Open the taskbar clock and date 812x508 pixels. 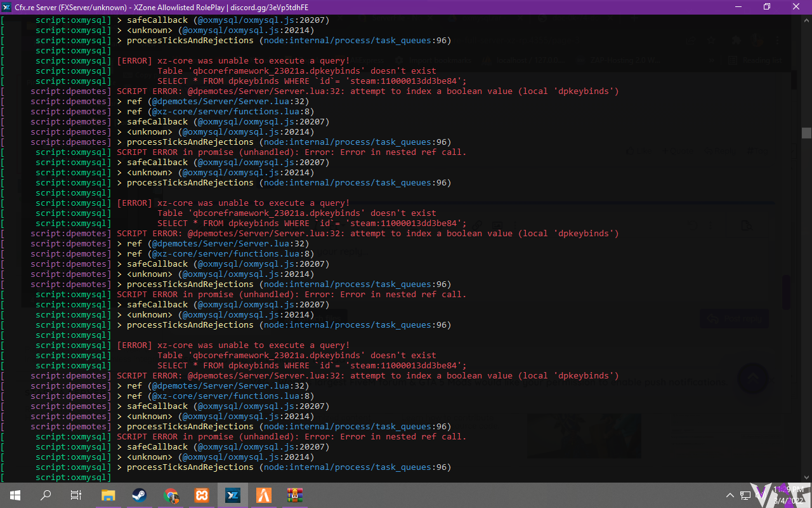[x=789, y=495]
